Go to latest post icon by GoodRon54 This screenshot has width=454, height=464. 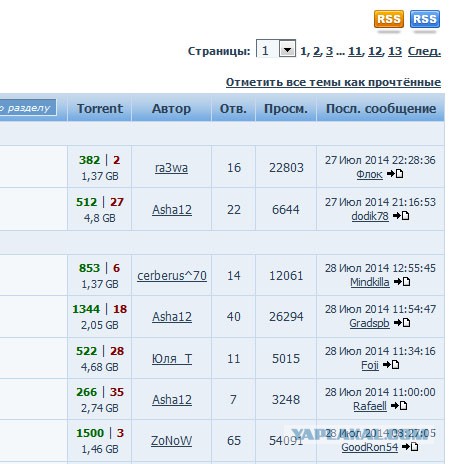(x=410, y=446)
